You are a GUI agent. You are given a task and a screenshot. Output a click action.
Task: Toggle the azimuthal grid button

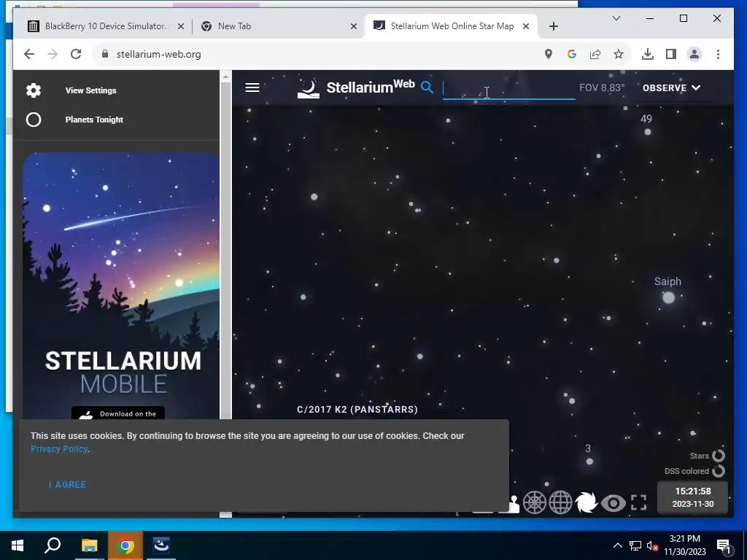coord(535,502)
